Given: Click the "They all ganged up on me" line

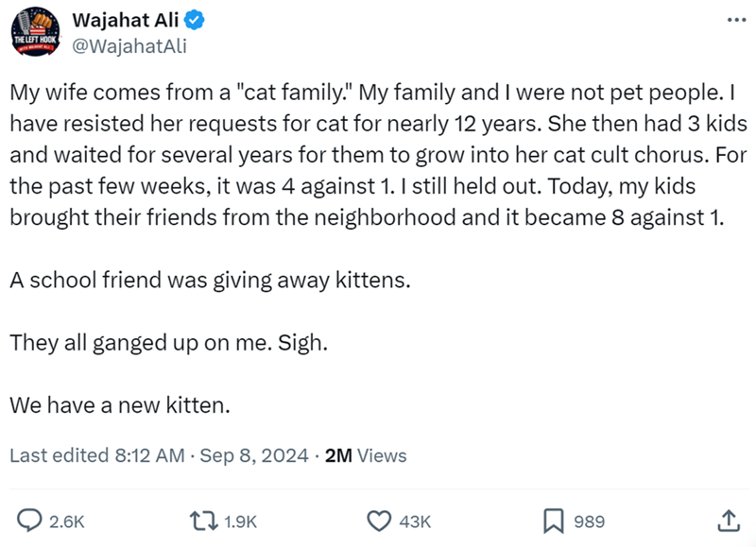Looking at the screenshot, I should coord(169,343).
